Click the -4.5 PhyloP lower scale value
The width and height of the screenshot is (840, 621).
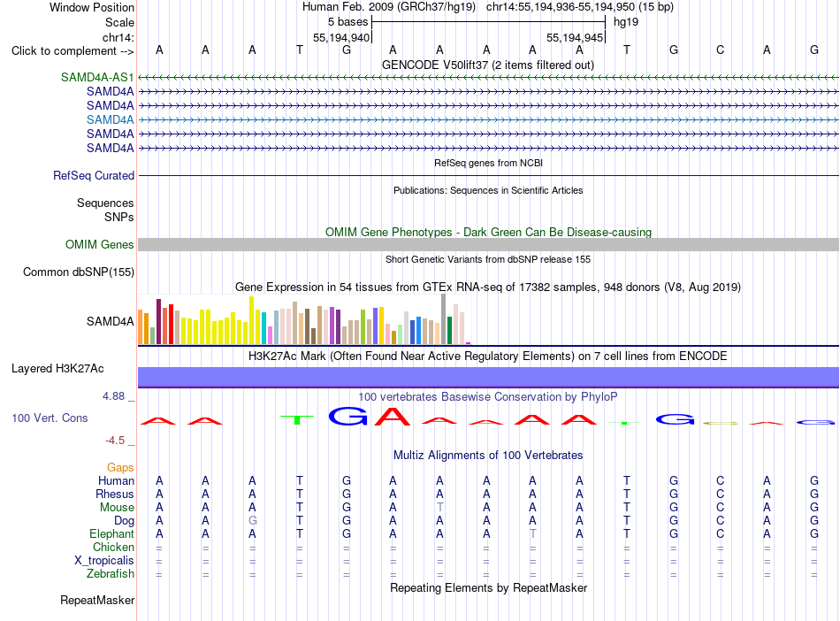pyautogui.click(x=115, y=441)
